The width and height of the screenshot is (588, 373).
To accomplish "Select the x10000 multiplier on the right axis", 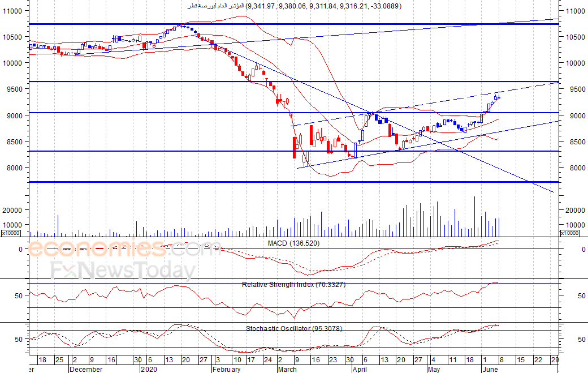I will pyautogui.click(x=569, y=233).
